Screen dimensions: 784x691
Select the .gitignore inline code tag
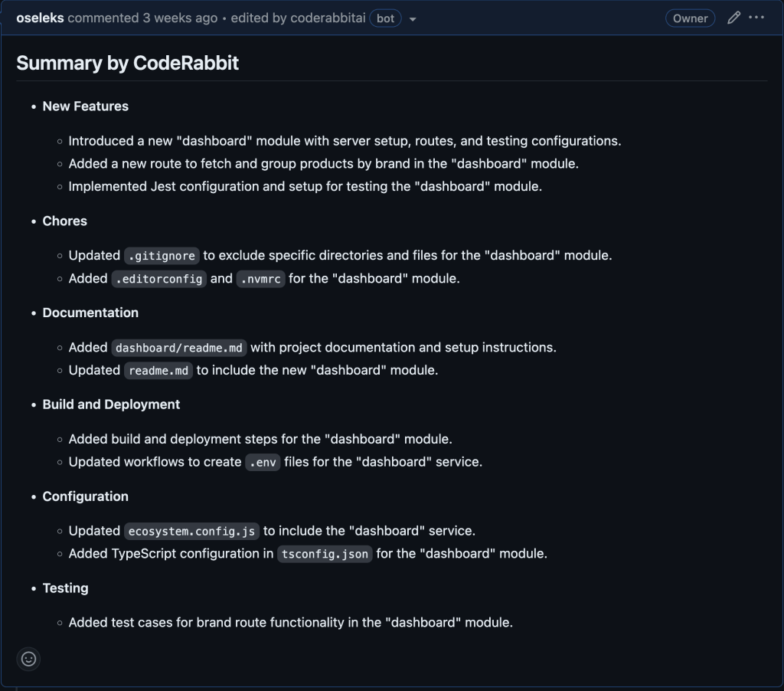tap(162, 256)
